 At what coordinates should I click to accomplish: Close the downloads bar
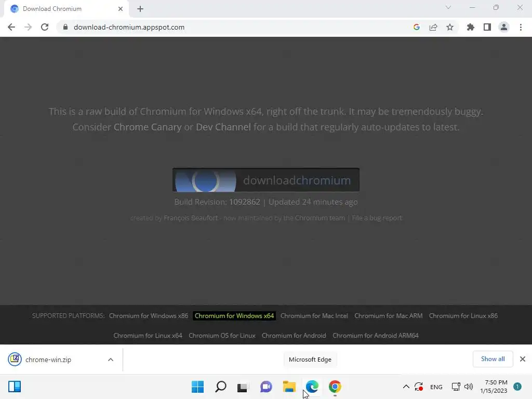[523, 359]
